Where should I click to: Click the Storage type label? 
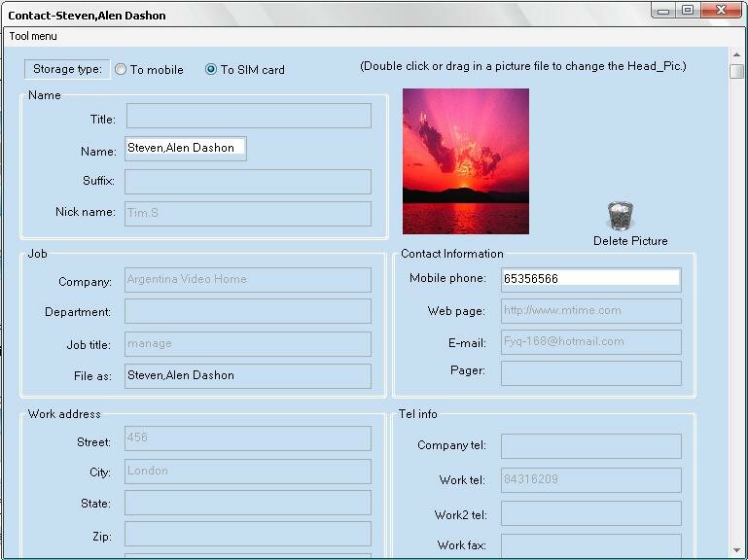coord(67,69)
